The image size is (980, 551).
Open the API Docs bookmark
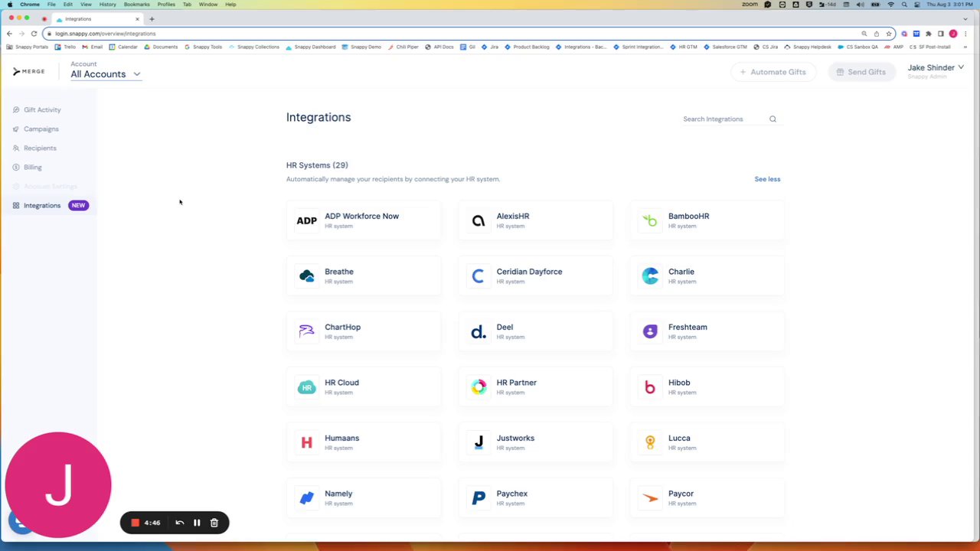439,47
